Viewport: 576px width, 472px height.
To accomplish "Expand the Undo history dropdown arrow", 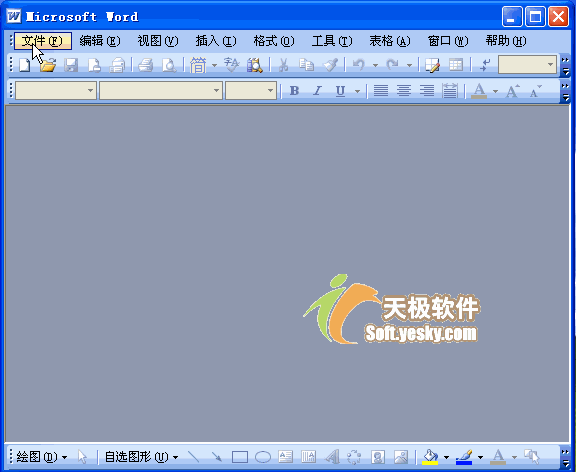I will [375, 65].
